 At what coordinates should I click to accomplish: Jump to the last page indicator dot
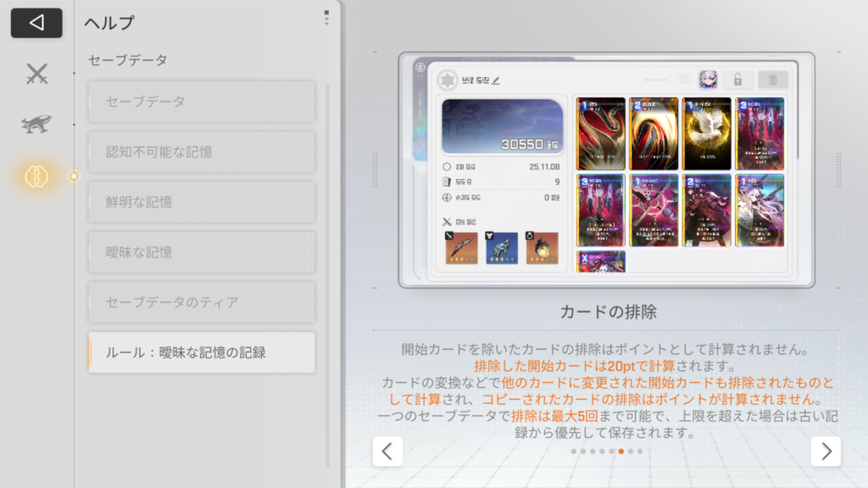tap(640, 452)
